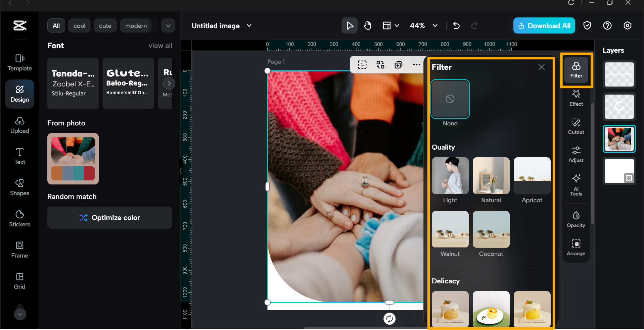The width and height of the screenshot is (644, 330).
Task: Select the hands photo layer thumbnail
Action: coord(619,139)
